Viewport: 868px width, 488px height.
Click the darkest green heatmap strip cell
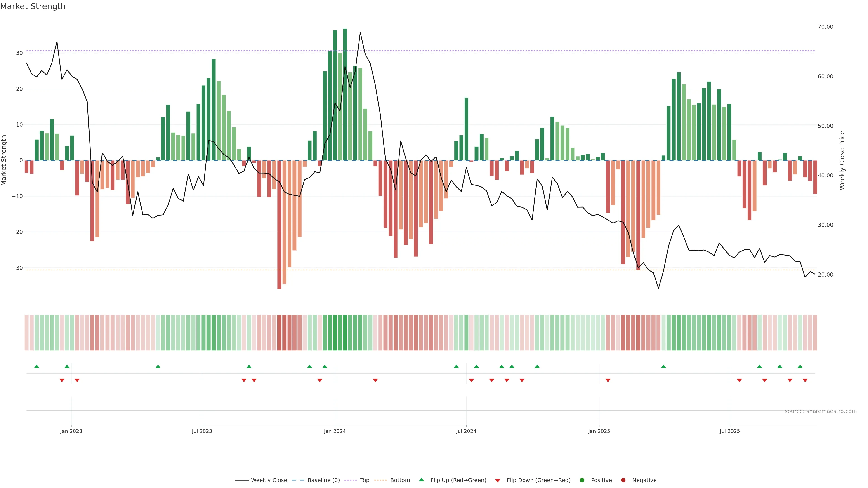click(x=345, y=332)
